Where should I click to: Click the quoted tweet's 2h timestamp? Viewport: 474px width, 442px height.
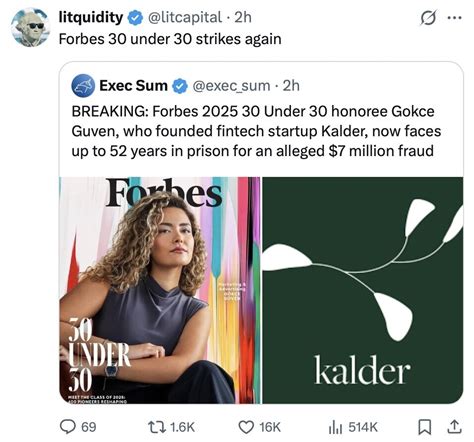coord(291,86)
